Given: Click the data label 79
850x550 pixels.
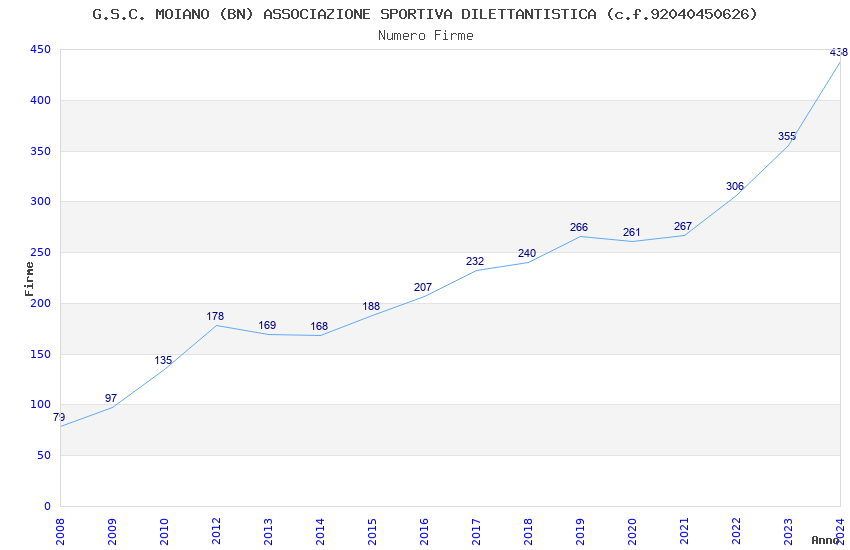Looking at the screenshot, I should pos(59,417).
